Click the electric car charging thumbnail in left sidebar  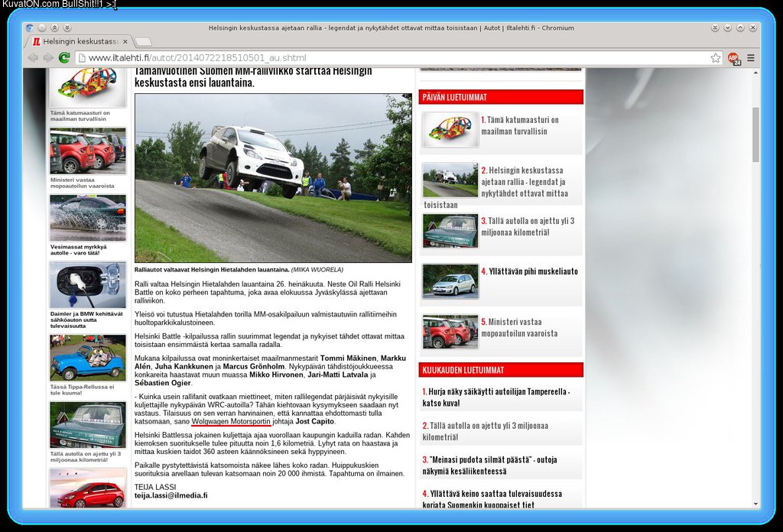87,284
